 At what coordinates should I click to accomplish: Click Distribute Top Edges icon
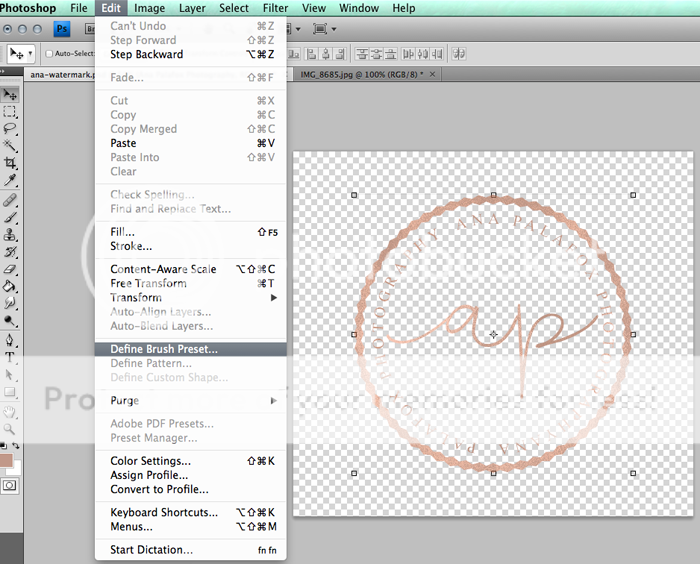click(362, 54)
